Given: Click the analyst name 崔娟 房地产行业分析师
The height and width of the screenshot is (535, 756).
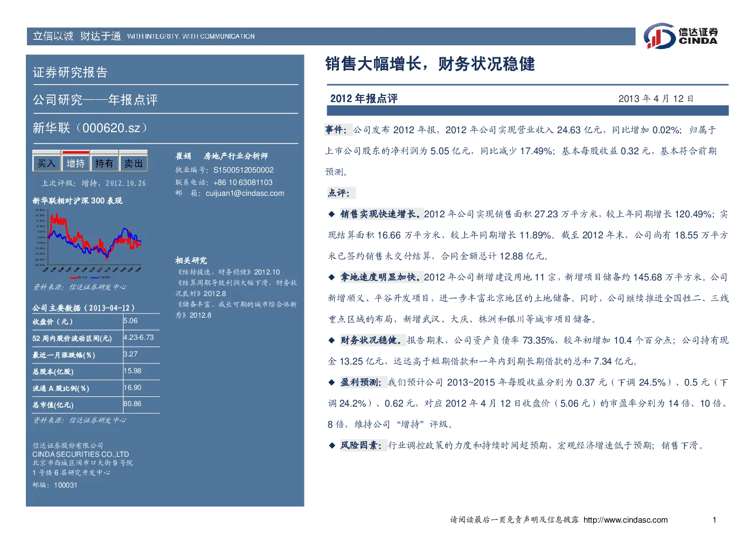Looking at the screenshot, I should coord(221,156).
